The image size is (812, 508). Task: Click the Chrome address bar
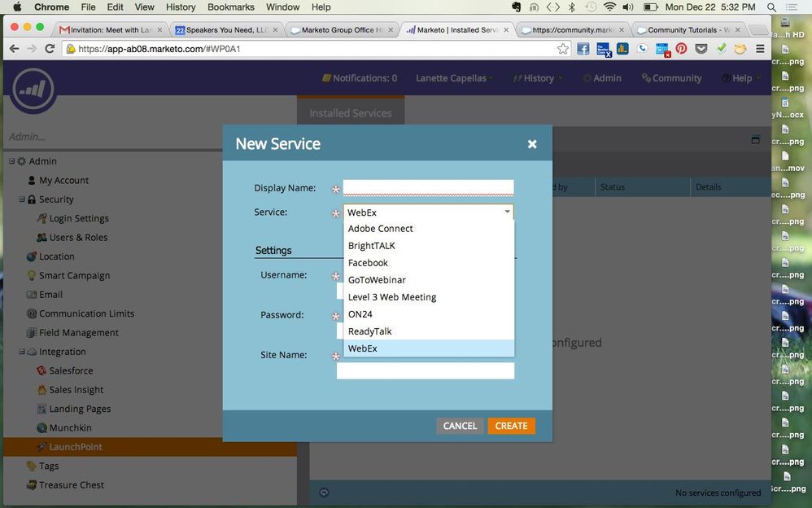click(316, 49)
